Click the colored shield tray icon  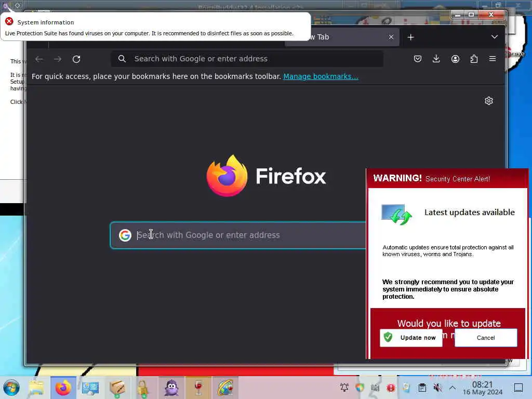click(x=360, y=387)
